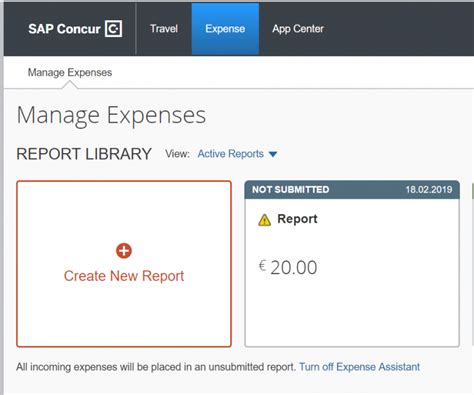The image size is (474, 395).
Task: Click the Manage Expenses page heading
Action: (x=111, y=115)
